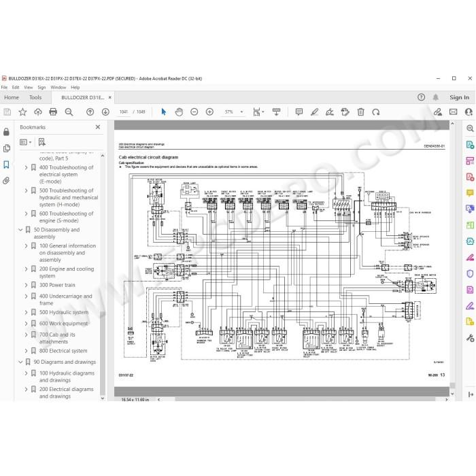Activate the Hand pan tool
Viewport: 476px width, 476px height.
coord(179,112)
